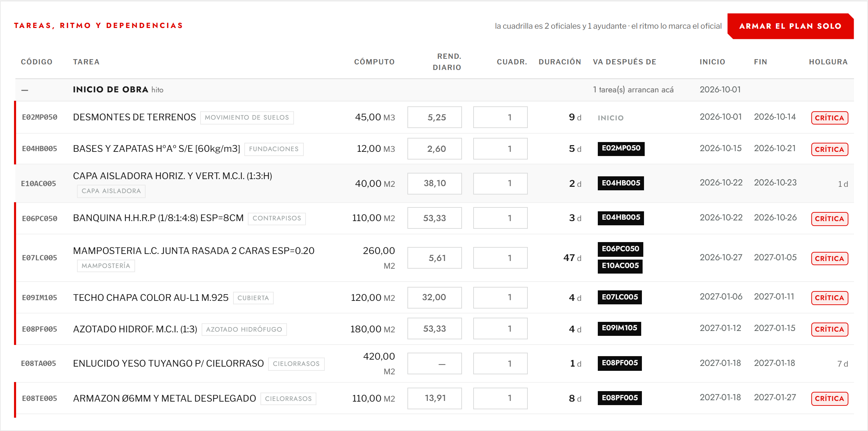This screenshot has height=431, width=868.
Task: Edit daily yield 32,00 for Techo chapa
Action: [x=434, y=297]
